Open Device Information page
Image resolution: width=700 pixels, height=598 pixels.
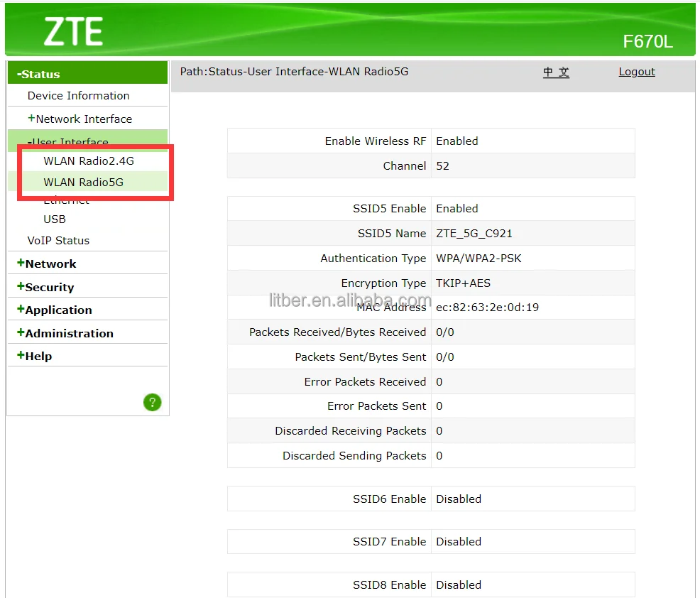pos(78,95)
